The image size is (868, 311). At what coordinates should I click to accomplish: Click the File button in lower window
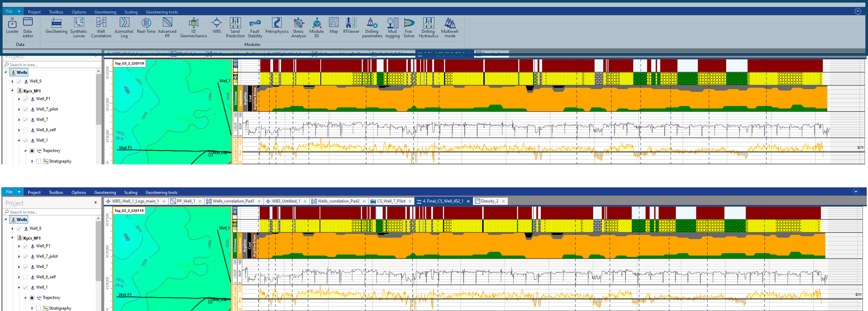(x=12, y=192)
